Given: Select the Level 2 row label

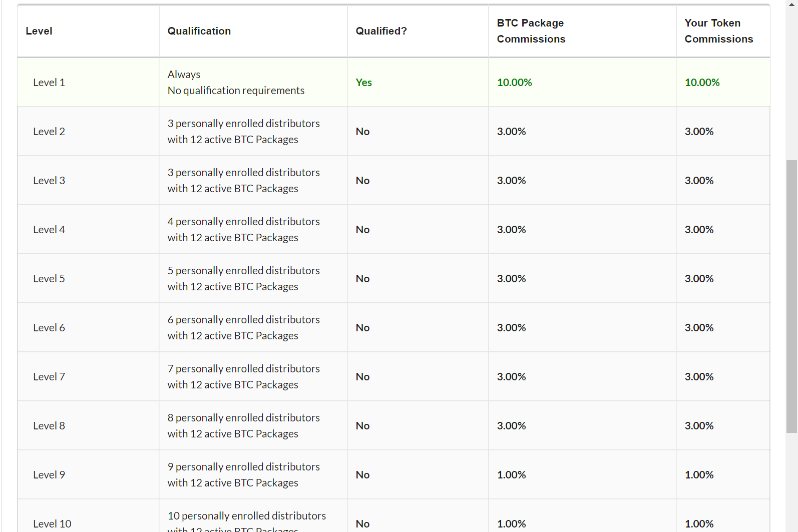Looking at the screenshot, I should (x=49, y=132).
